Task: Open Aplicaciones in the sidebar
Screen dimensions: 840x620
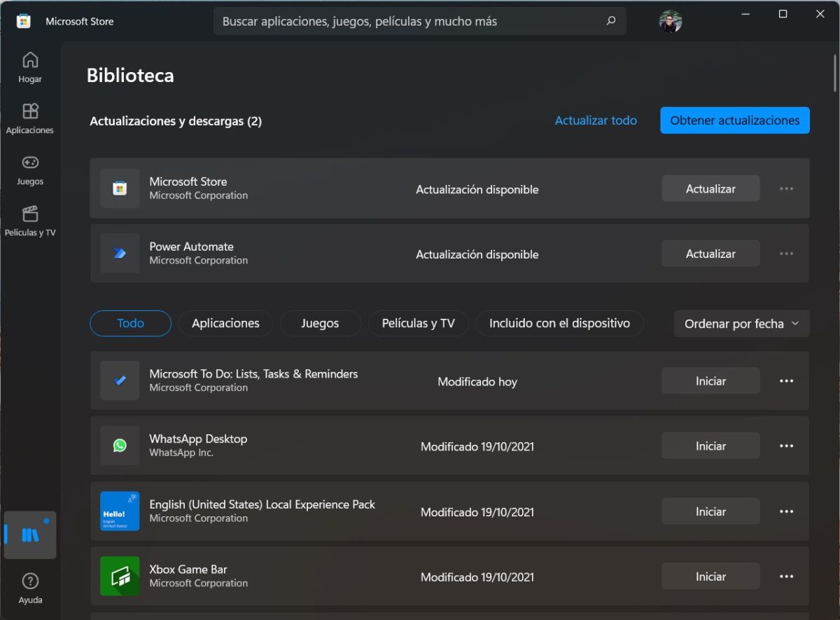Action: [x=30, y=118]
